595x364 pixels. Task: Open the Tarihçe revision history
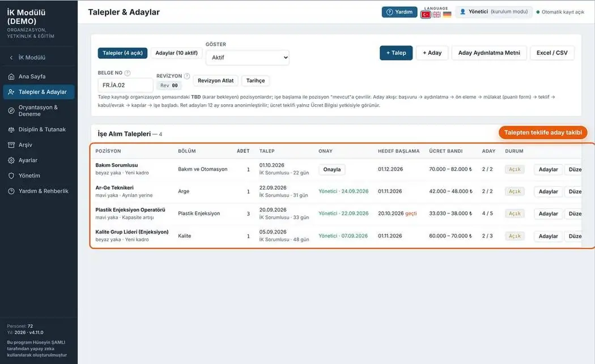tap(256, 81)
